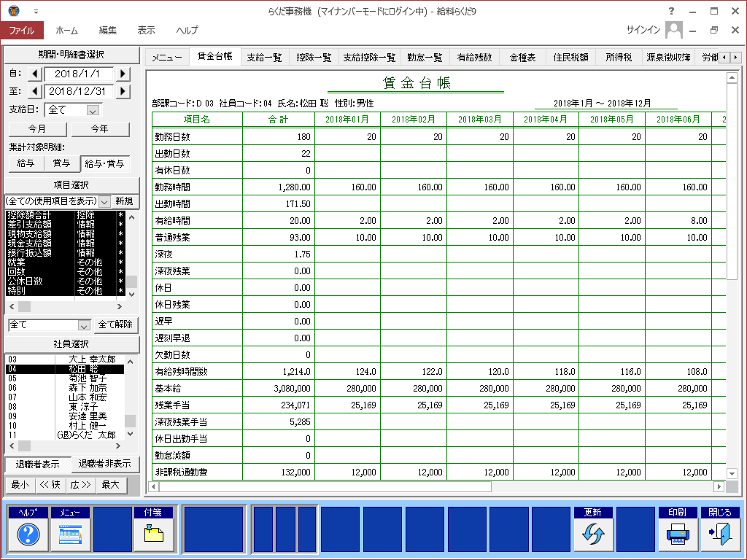Click the printer (印刷) icon
This screenshot has height=560, width=747.
(678, 534)
